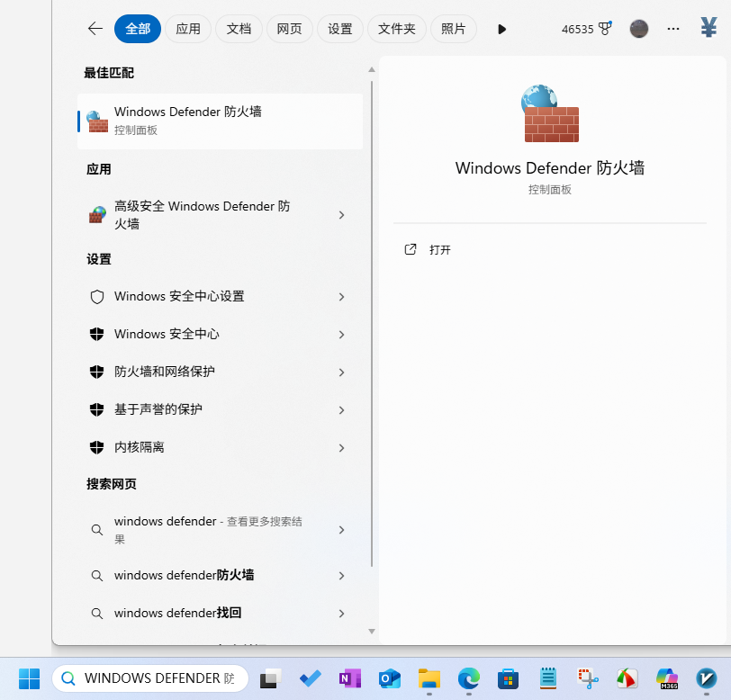Click the Windows 安全中心 shield icon

[x=96, y=334]
